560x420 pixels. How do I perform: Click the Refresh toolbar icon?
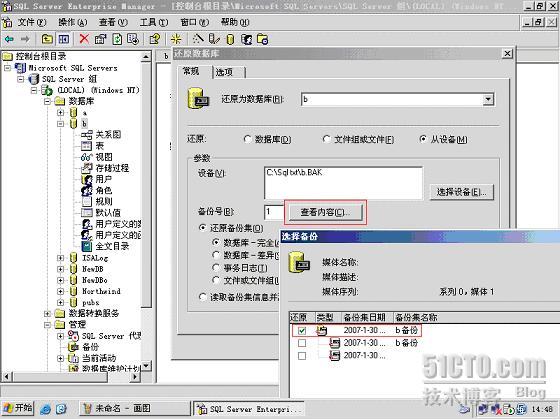click(117, 39)
